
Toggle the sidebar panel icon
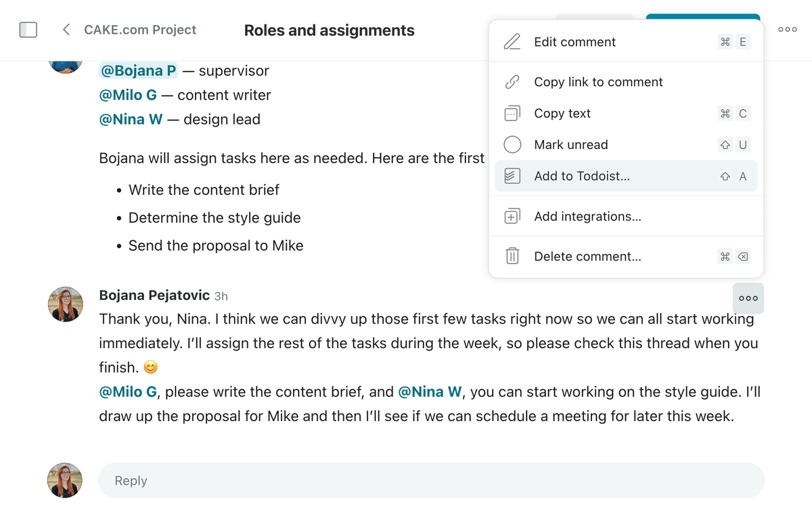[x=28, y=30]
